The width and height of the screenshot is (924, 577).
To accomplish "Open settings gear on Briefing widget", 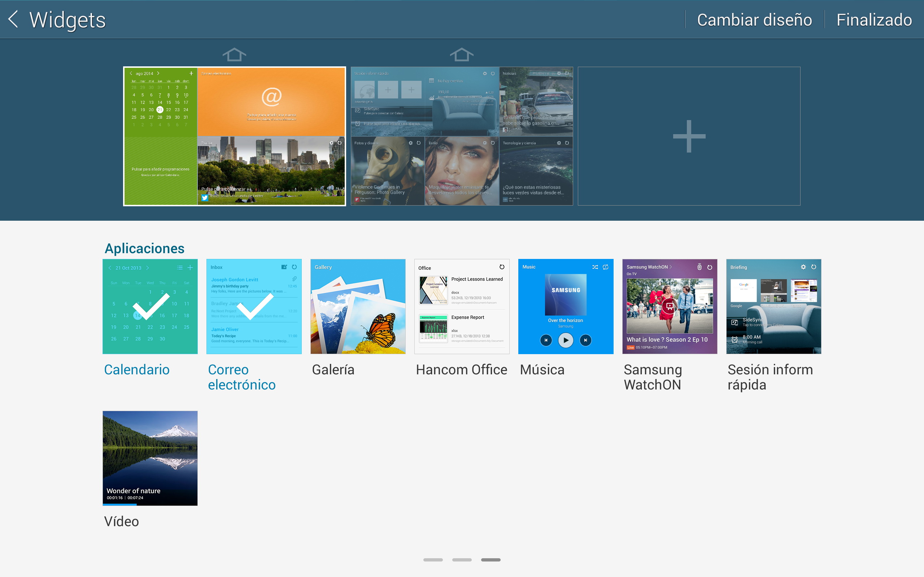I will coord(803,267).
